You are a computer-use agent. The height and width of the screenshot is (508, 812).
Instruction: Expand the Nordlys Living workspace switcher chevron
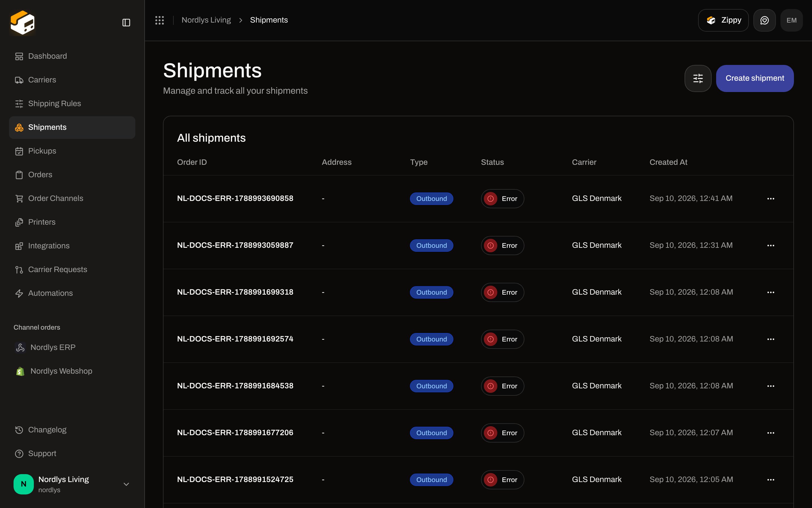tap(126, 484)
